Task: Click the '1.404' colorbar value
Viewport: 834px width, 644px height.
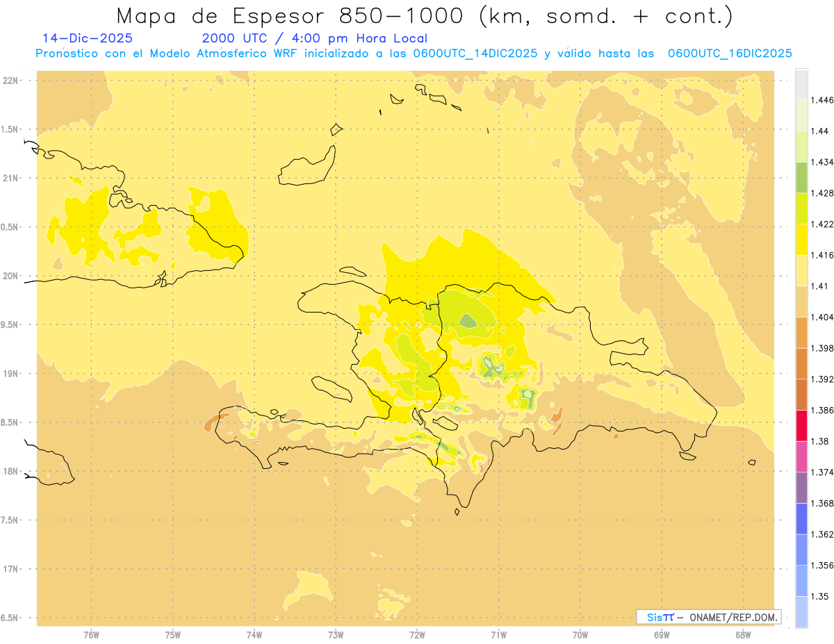Action: tap(822, 317)
